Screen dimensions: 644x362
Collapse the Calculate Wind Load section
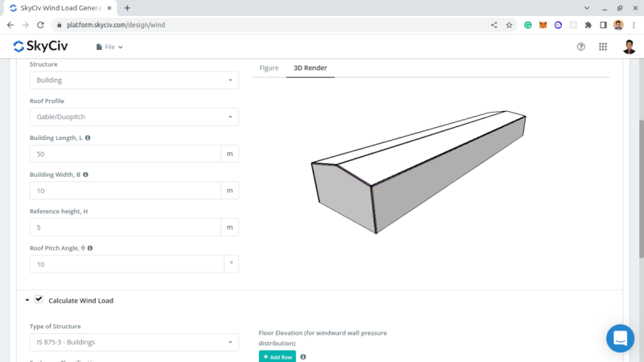(27, 300)
